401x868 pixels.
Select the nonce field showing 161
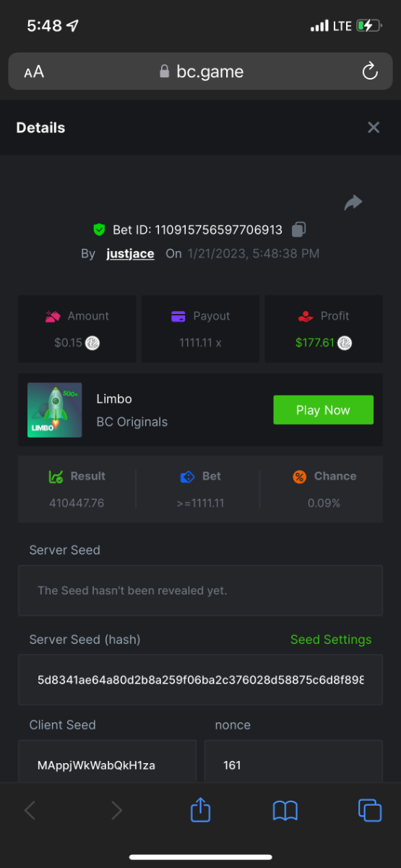tap(293, 761)
